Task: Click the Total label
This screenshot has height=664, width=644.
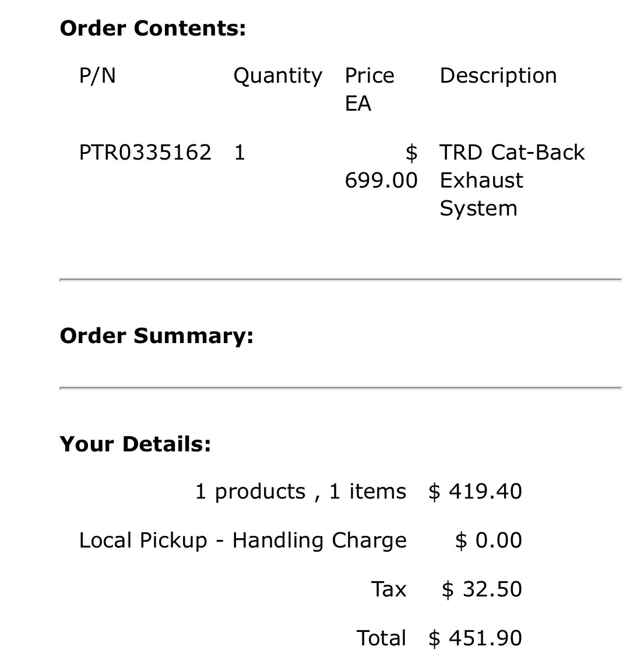Action: point(381,638)
